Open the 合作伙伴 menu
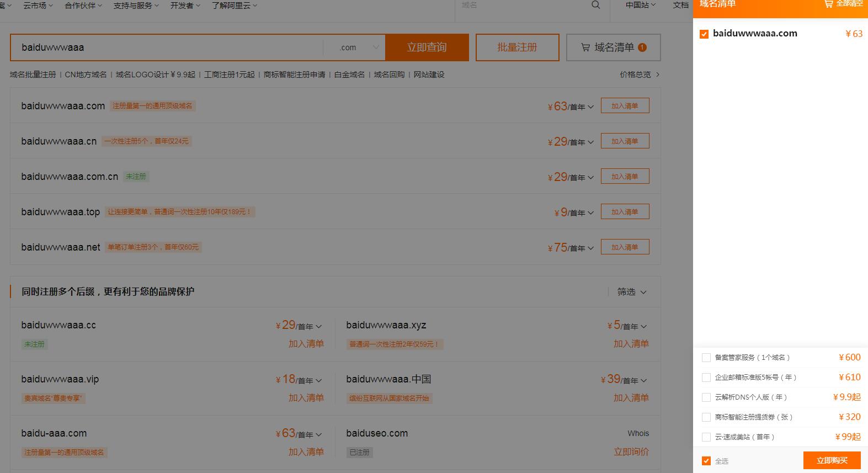Screen dimensions: 868x473 point(83,6)
